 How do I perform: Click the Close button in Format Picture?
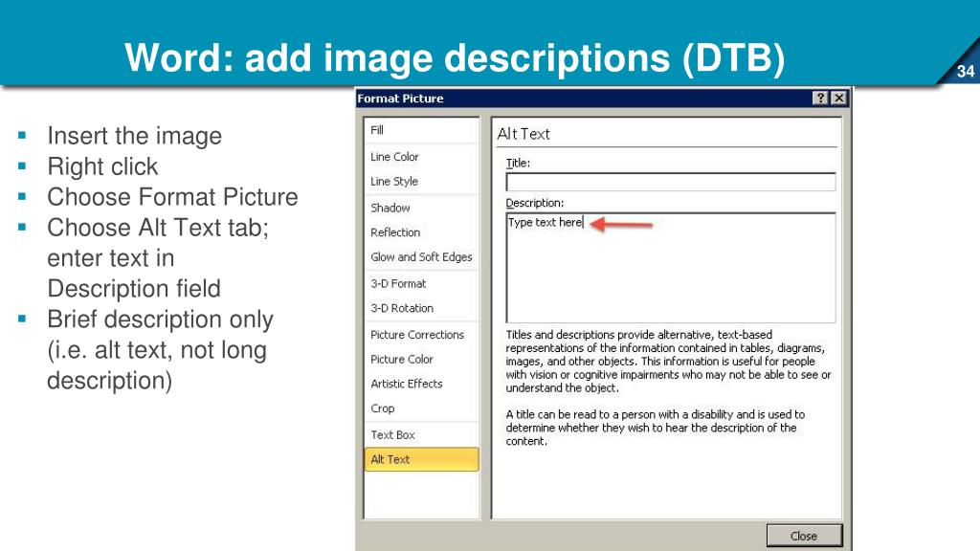804,536
